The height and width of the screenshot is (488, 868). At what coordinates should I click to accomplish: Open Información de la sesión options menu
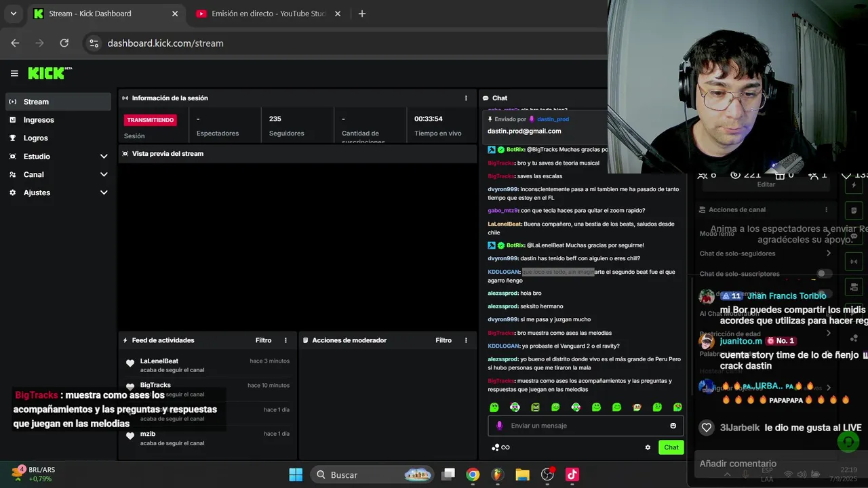pyautogui.click(x=466, y=98)
